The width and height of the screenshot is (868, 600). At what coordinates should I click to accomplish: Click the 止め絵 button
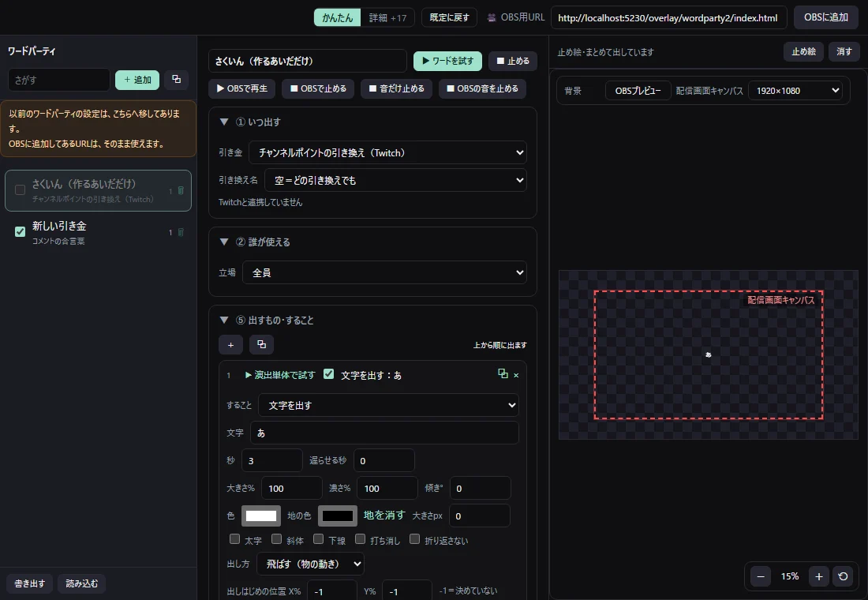804,51
